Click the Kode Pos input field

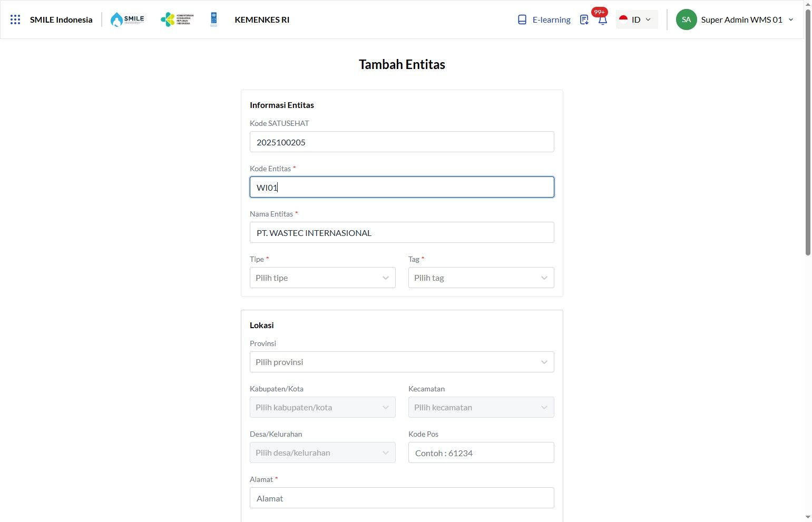(x=481, y=452)
